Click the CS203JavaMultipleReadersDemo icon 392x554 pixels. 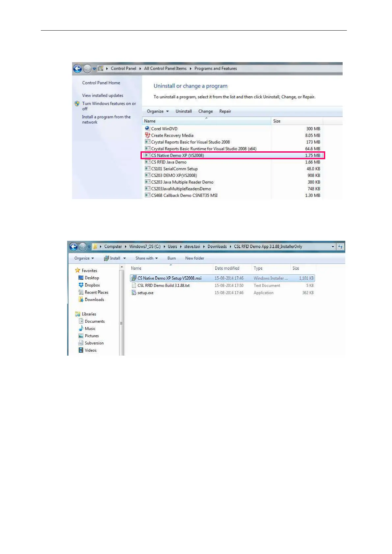[x=147, y=189]
